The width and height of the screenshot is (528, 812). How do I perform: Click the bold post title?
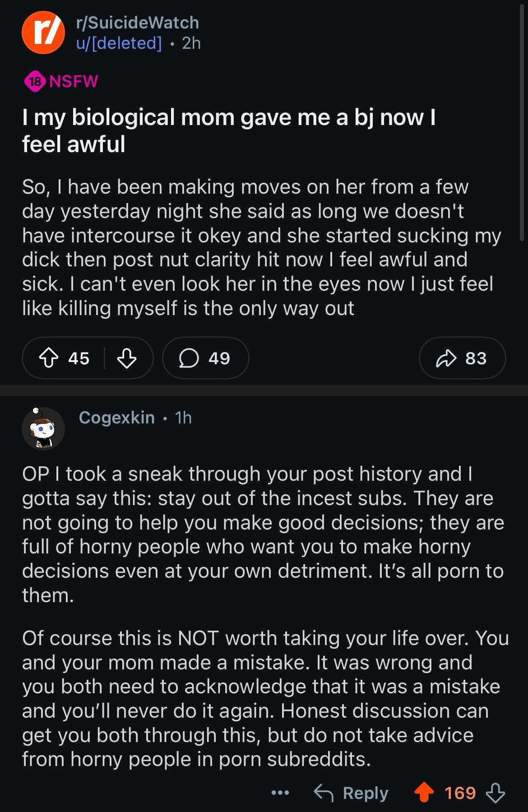(229, 130)
